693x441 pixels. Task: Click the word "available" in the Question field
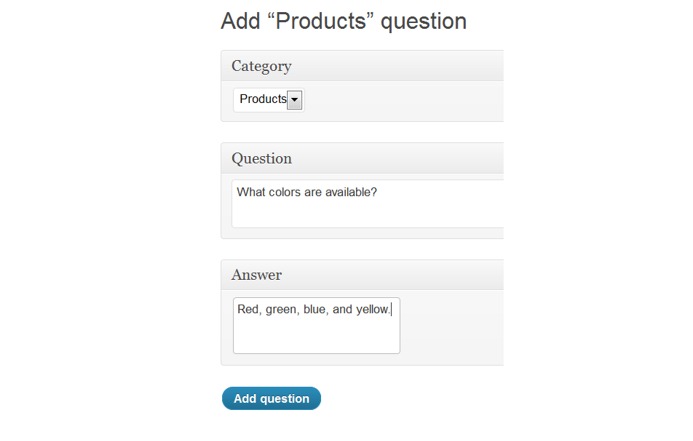349,192
